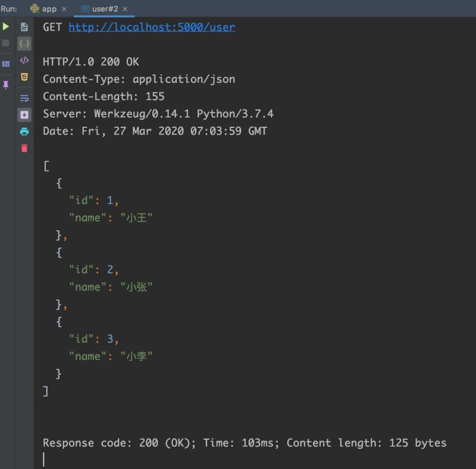476x469 pixels.
Task: Rerun the request with the green play button
Action: coord(6,27)
